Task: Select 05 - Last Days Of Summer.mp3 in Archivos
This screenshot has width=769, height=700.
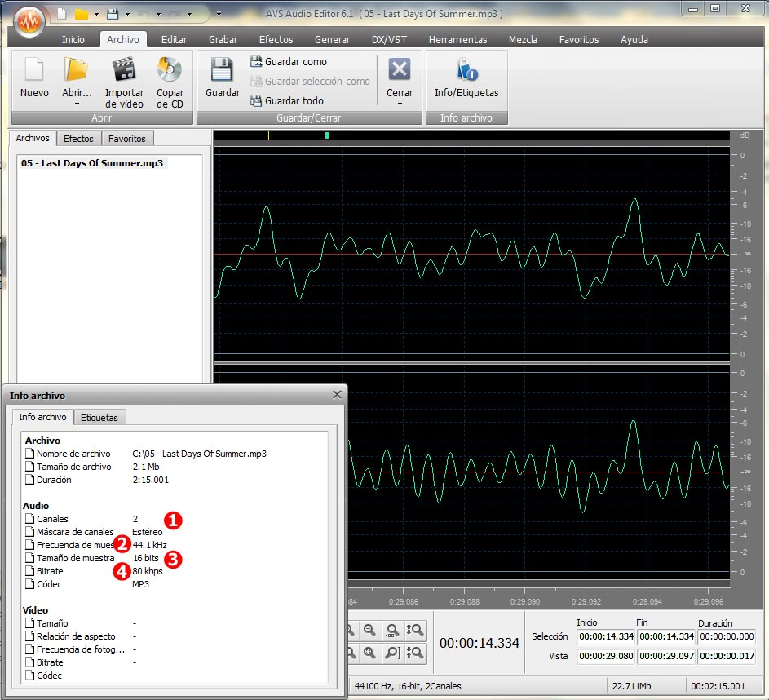Action: 91,163
